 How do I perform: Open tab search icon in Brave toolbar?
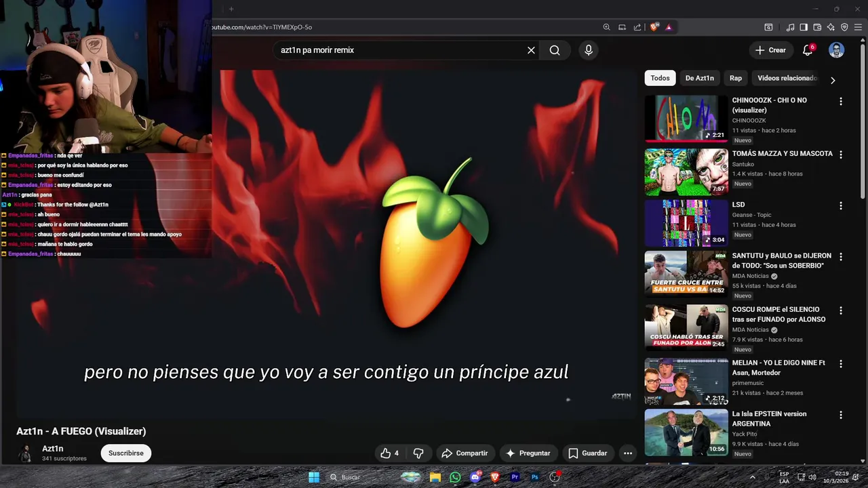point(768,27)
